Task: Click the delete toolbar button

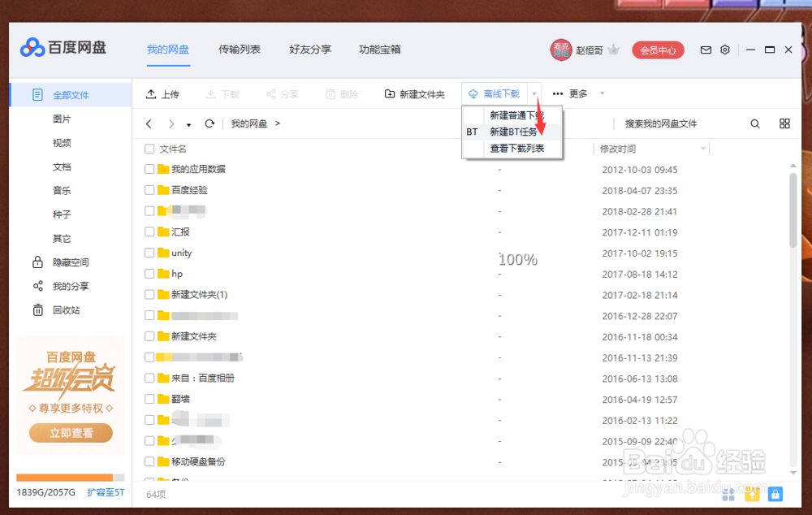Action: click(x=342, y=93)
